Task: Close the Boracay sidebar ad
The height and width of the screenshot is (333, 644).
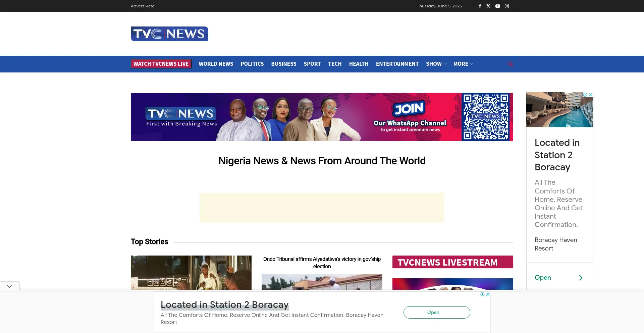Action: coord(590,95)
